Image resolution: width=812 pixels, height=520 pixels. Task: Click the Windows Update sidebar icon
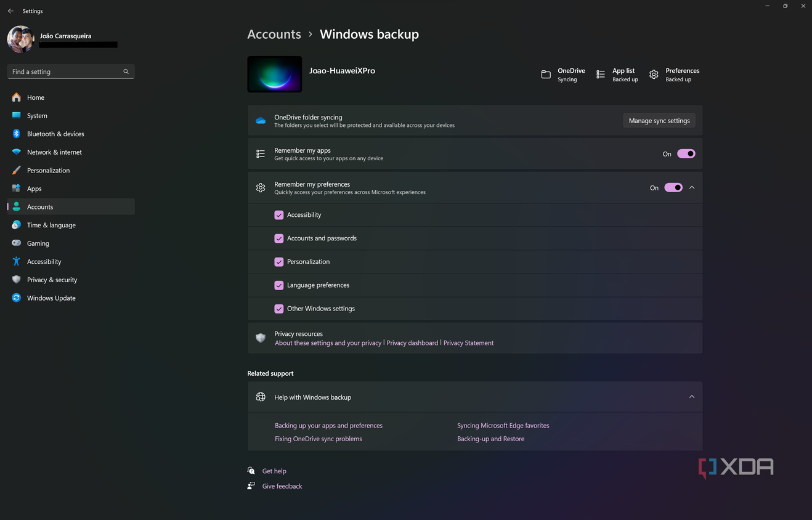(17, 298)
